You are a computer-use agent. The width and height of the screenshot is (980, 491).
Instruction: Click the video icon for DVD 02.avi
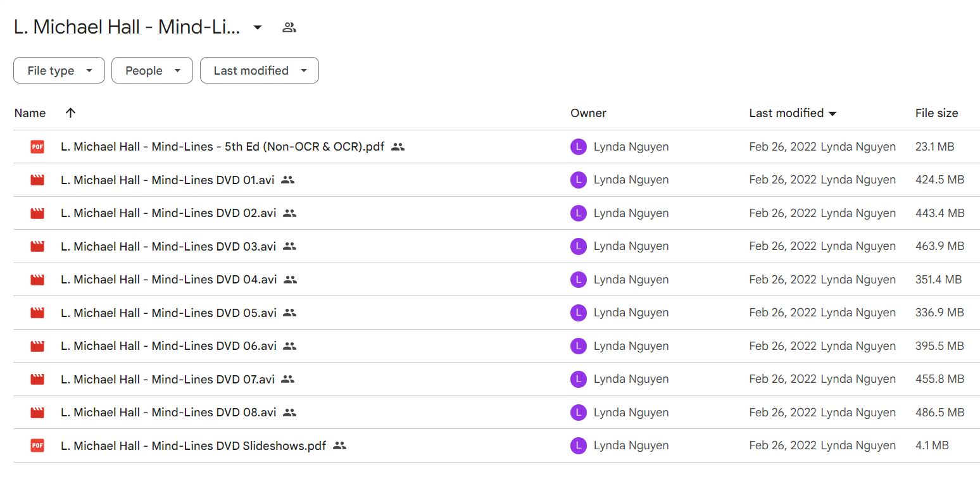click(37, 213)
